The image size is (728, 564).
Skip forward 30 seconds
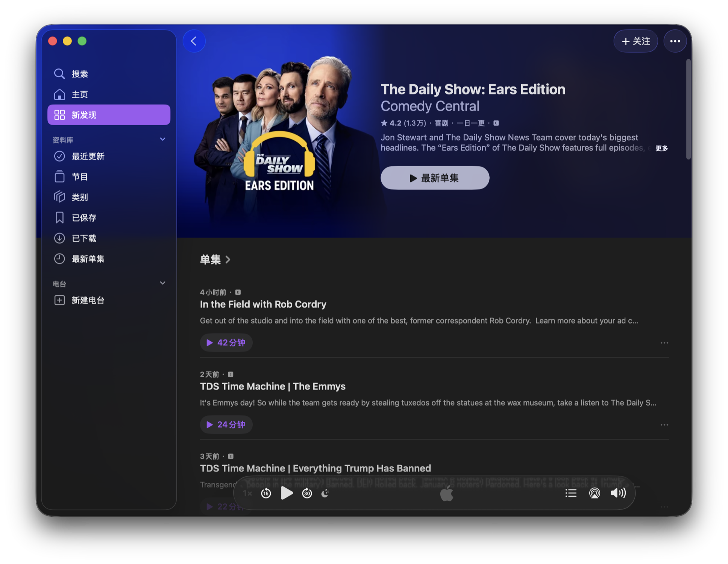point(307,493)
